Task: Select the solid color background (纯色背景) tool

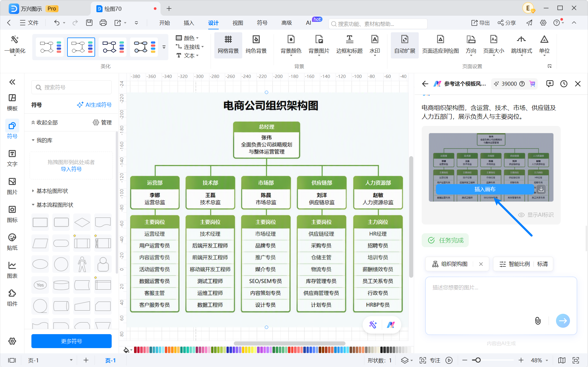Action: tap(256, 45)
